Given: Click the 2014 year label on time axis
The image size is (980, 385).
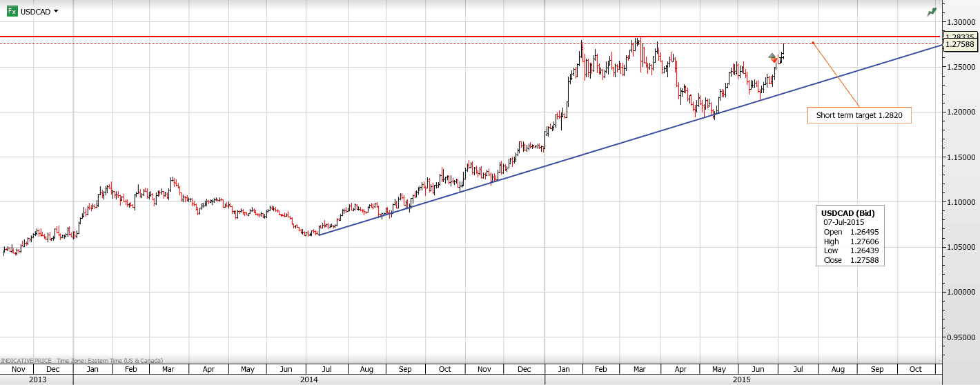Looking at the screenshot, I should click(308, 379).
